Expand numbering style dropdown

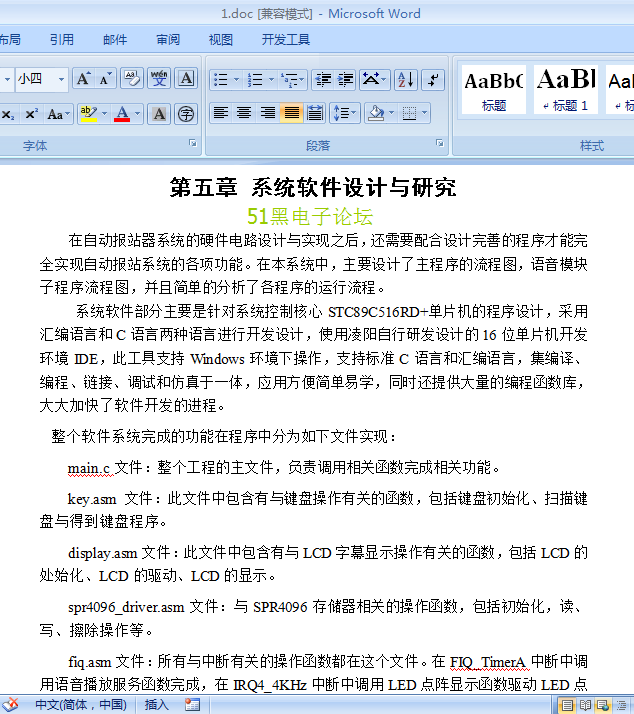tap(271, 80)
